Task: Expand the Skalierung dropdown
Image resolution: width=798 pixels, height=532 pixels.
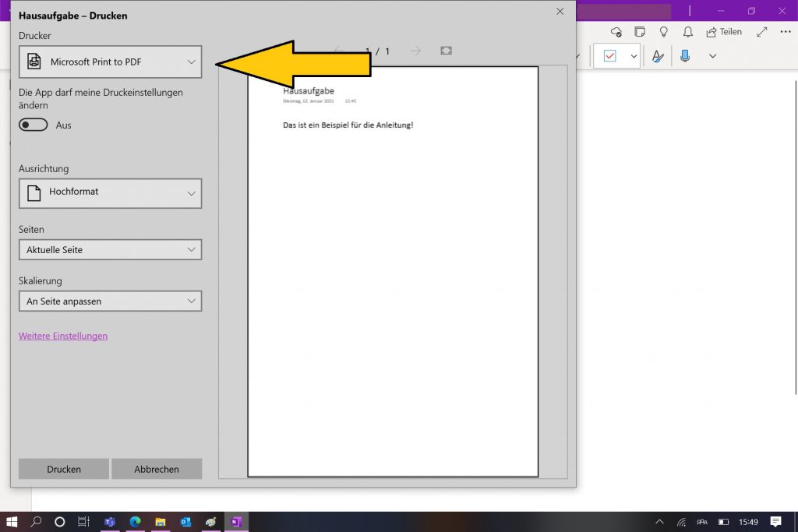Action: point(110,301)
